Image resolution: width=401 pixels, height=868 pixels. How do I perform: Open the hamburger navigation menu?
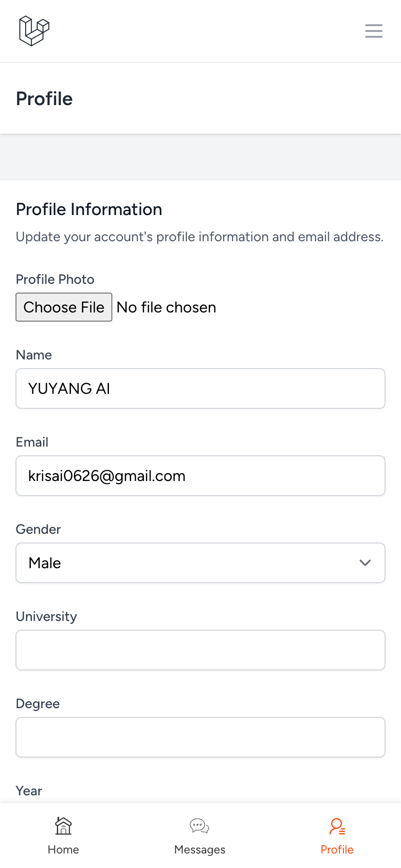point(374,31)
